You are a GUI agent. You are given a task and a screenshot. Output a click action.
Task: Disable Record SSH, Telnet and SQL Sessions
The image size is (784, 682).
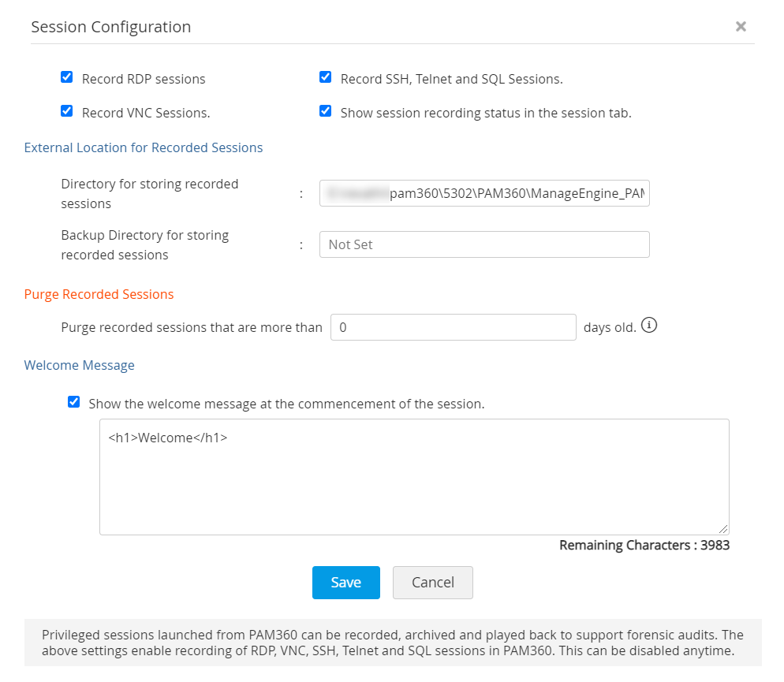click(325, 78)
